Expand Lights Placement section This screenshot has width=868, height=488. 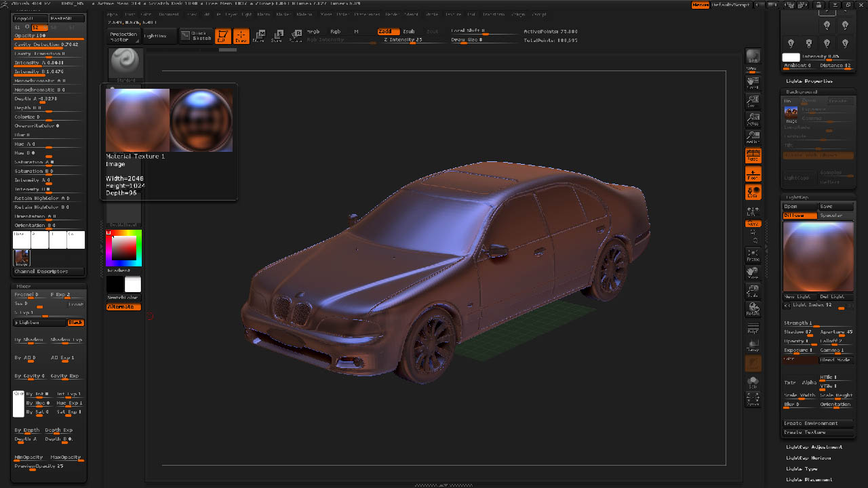809,479
